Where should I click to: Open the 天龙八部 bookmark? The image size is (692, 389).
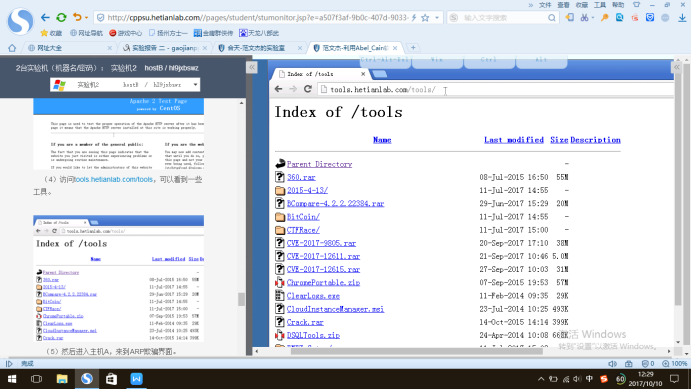(259, 33)
